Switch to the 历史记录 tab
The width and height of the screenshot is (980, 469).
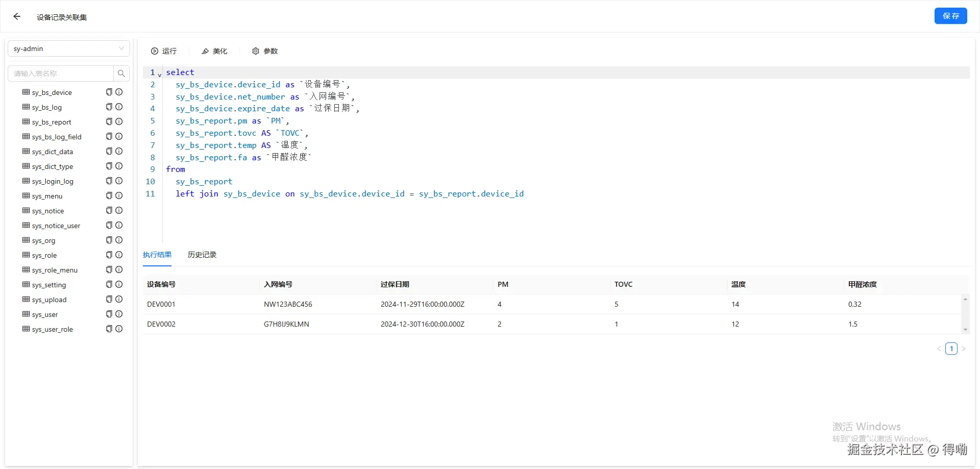202,254
